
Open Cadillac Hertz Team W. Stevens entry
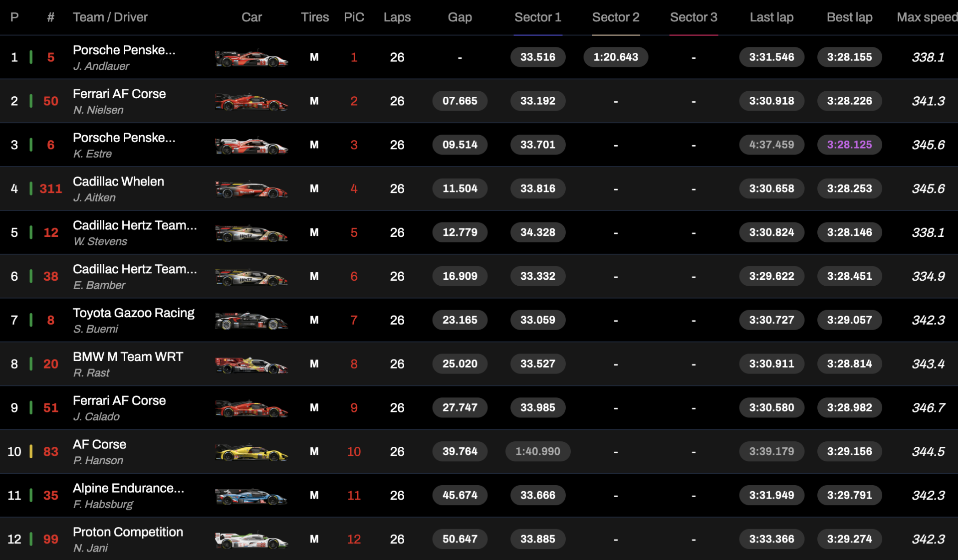coord(135,232)
